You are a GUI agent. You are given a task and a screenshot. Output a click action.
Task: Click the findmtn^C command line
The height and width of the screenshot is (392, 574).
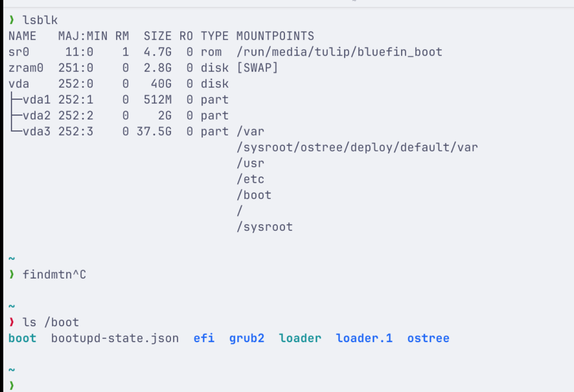point(54,274)
